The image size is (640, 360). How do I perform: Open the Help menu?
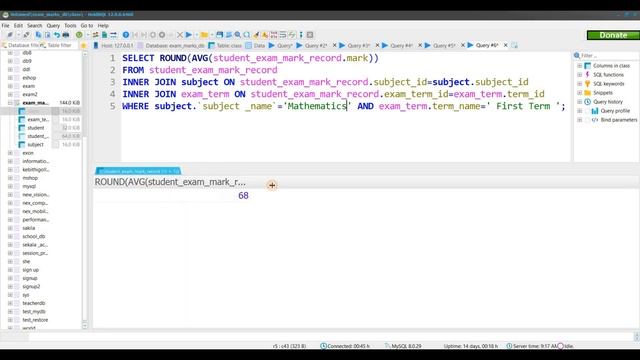click(103, 25)
